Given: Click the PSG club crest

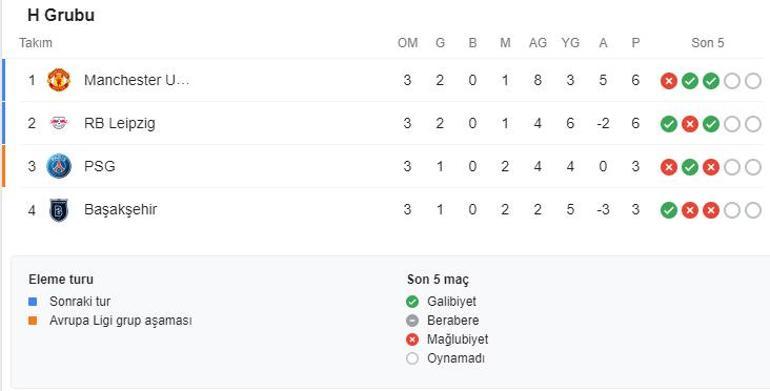Looking at the screenshot, I should (x=59, y=166).
